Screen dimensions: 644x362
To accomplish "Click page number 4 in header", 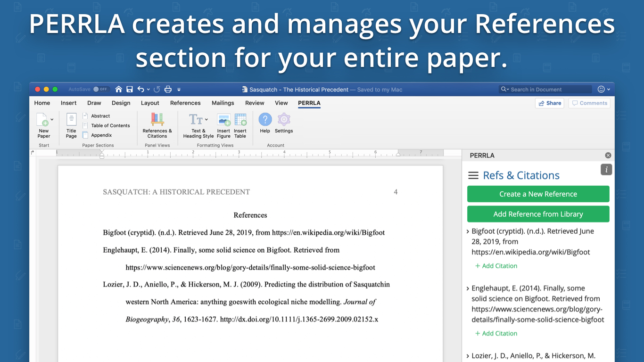I will pos(396,192).
